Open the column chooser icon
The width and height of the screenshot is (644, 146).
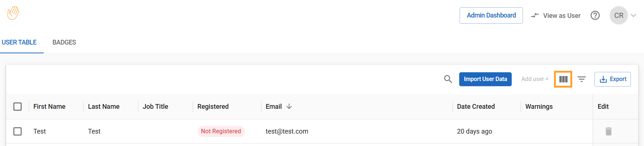pos(563,79)
